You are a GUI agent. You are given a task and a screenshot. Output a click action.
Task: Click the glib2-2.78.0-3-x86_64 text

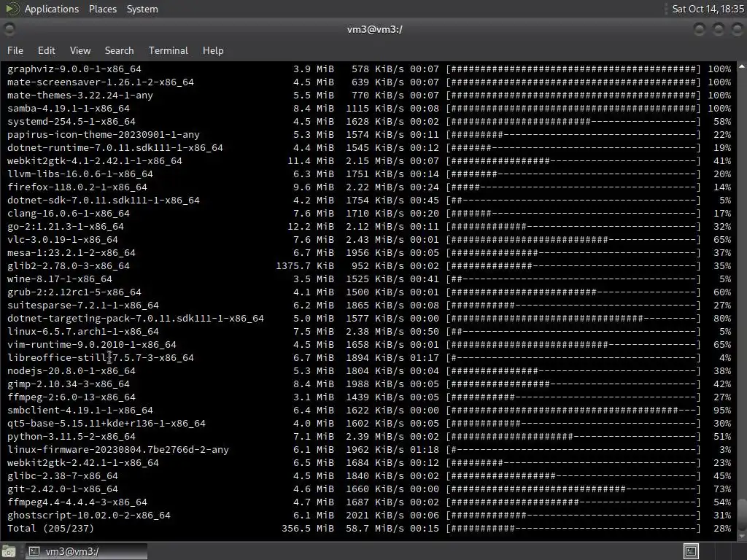point(69,265)
